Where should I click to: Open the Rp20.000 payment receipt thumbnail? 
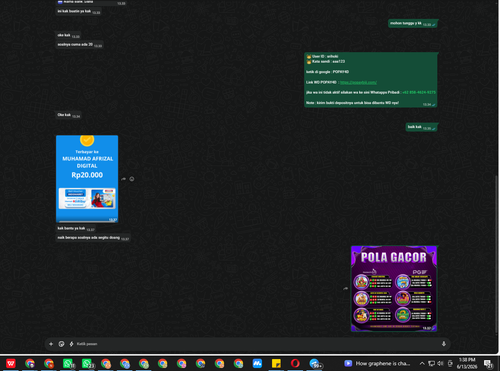[87, 179]
